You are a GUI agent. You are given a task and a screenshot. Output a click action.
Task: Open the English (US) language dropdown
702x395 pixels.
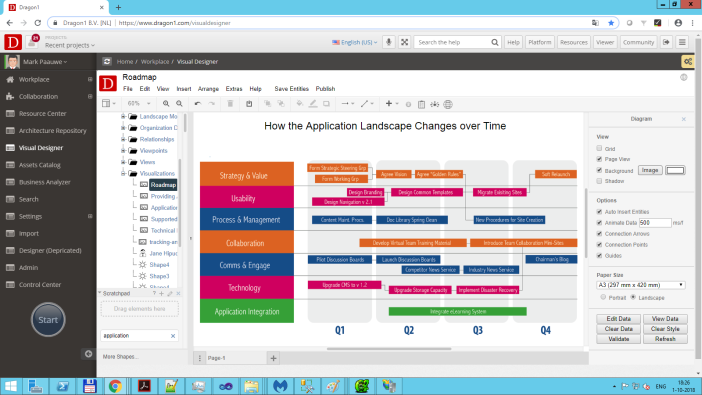click(355, 42)
